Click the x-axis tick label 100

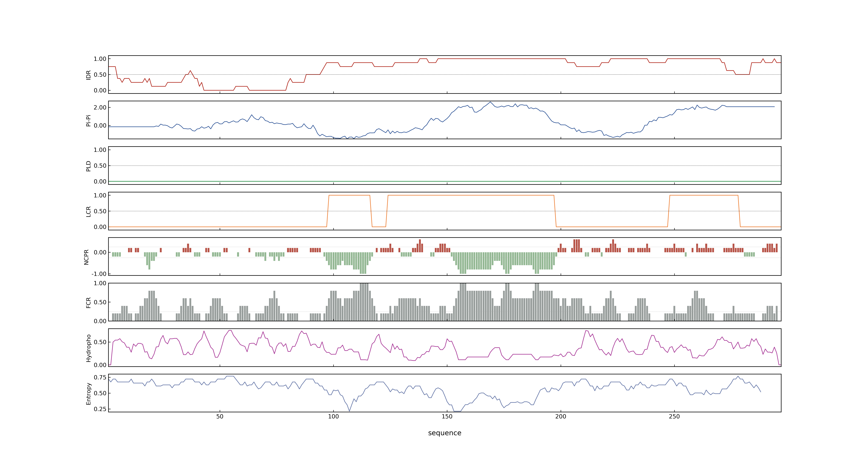[333, 416]
